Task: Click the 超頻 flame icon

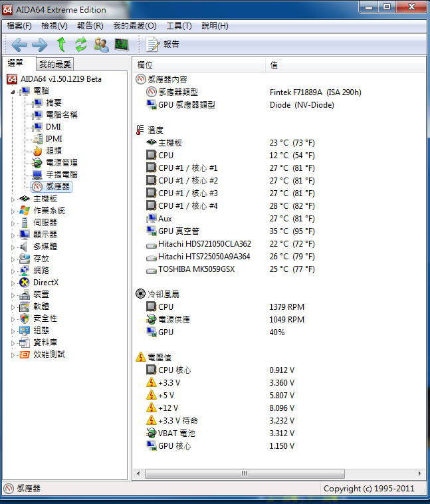Action: coord(37,151)
